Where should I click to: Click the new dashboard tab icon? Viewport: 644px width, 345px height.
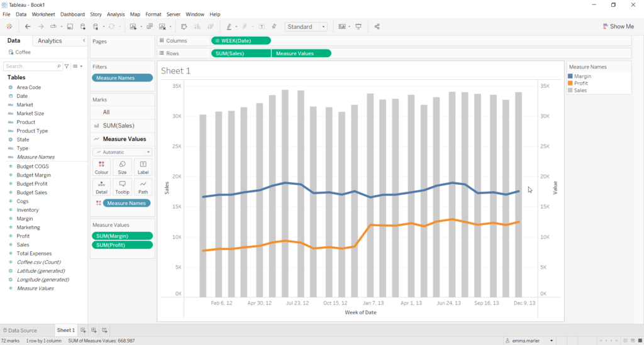(94, 330)
